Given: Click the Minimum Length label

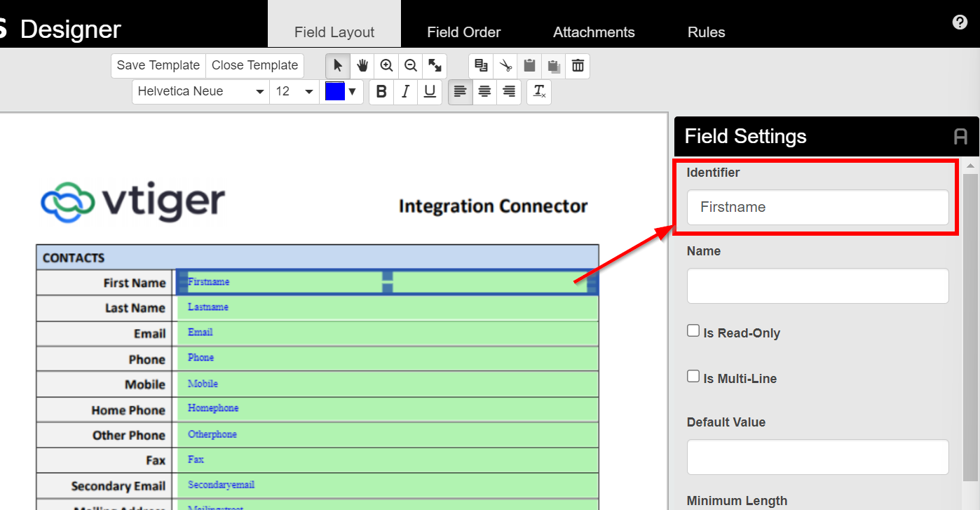Looking at the screenshot, I should coord(737,501).
